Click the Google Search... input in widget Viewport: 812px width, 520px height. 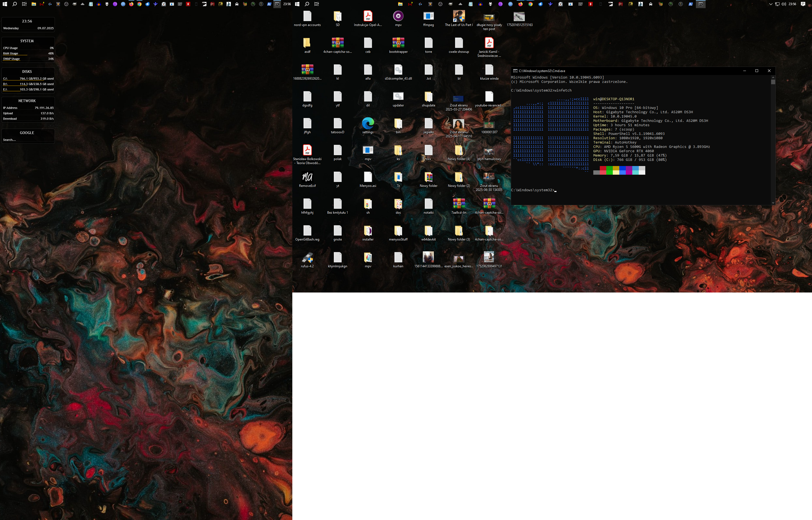pos(28,140)
